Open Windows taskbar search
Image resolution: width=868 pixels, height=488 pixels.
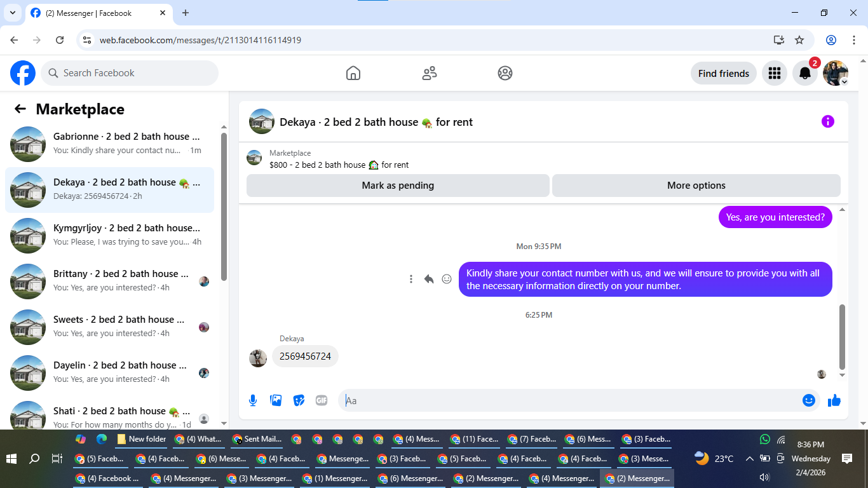pos(34,458)
